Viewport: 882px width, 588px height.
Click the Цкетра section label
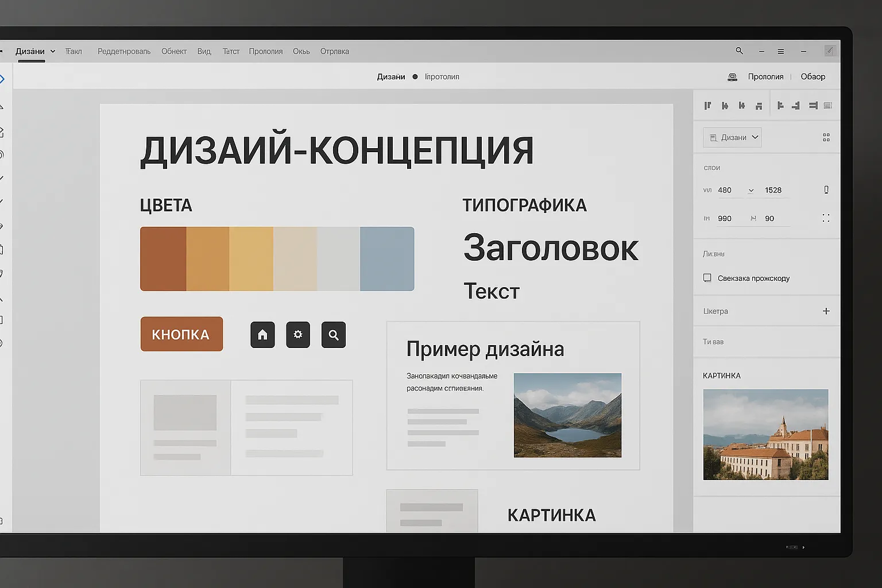tap(715, 311)
